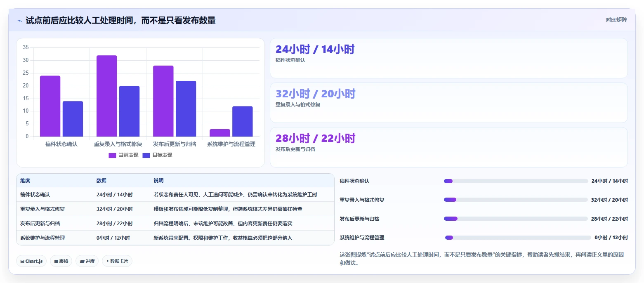Select the purple bar for 重复录入与格式修复

tap(106, 96)
